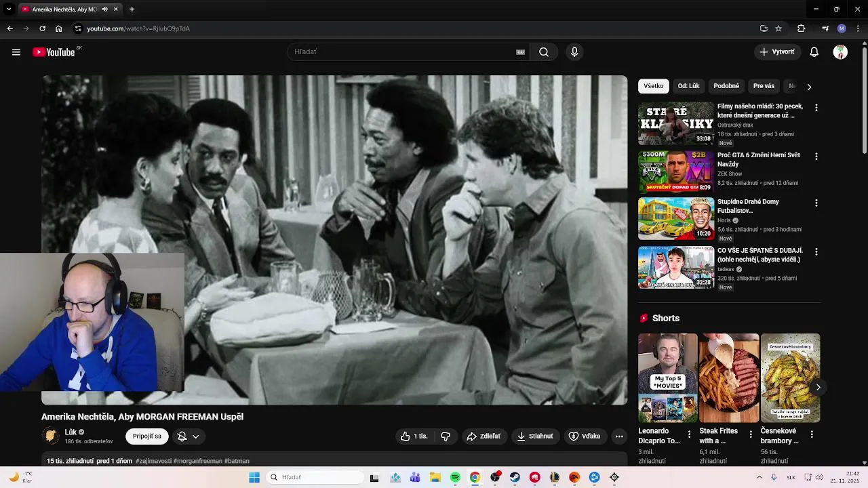Viewport: 868px width, 488px height.
Task: Like the video with thumbs up
Action: pos(414,436)
